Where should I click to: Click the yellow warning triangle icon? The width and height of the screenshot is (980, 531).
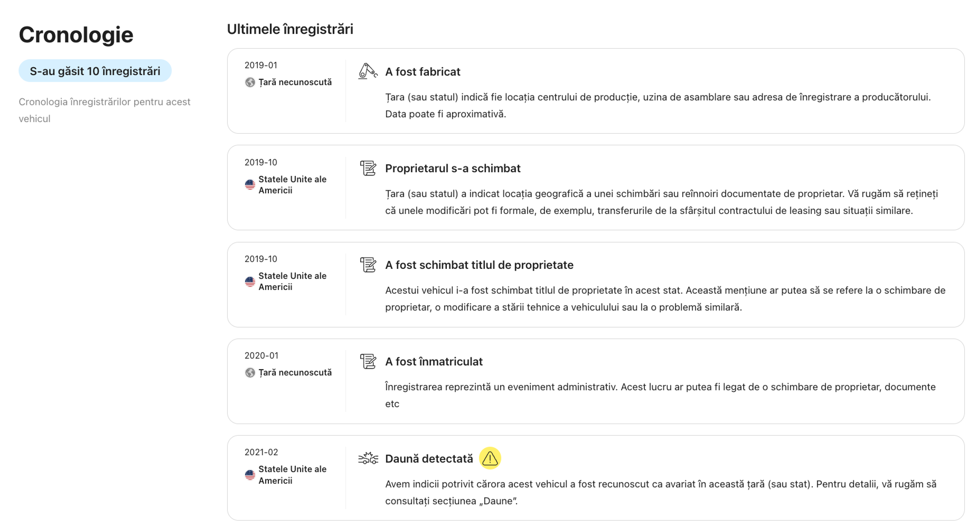490,458
